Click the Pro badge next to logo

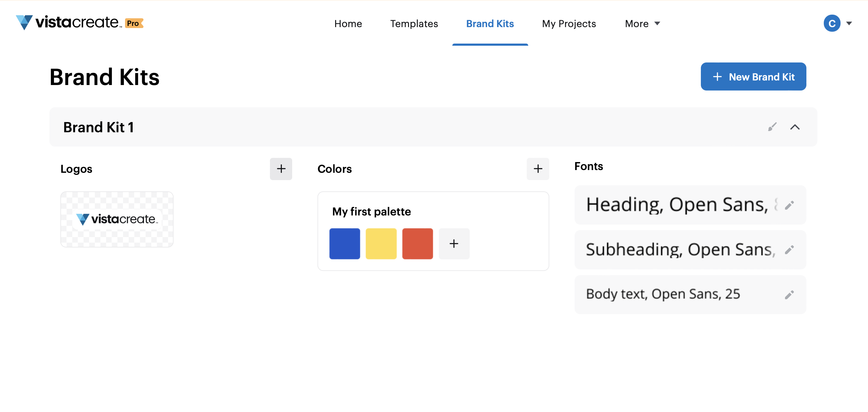click(134, 23)
